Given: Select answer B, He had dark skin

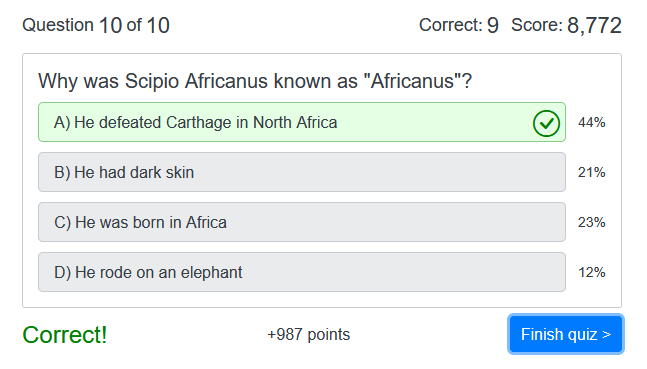Looking at the screenshot, I should (302, 172).
